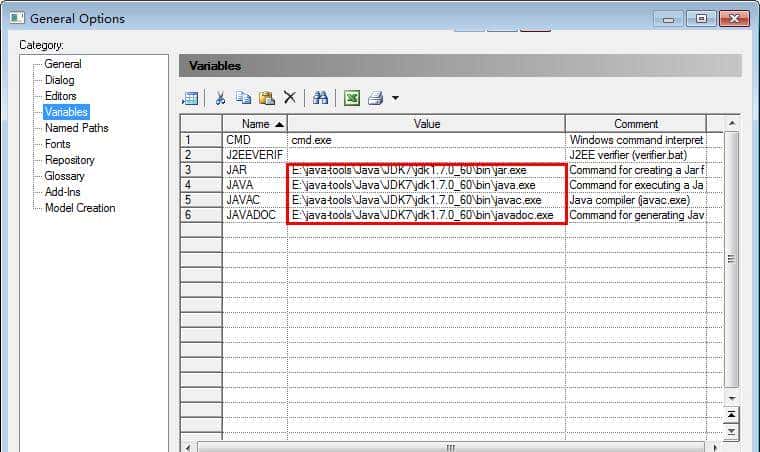This screenshot has height=452, width=760.
Task: Click the J2EEVERIF name cell
Action: (255, 155)
